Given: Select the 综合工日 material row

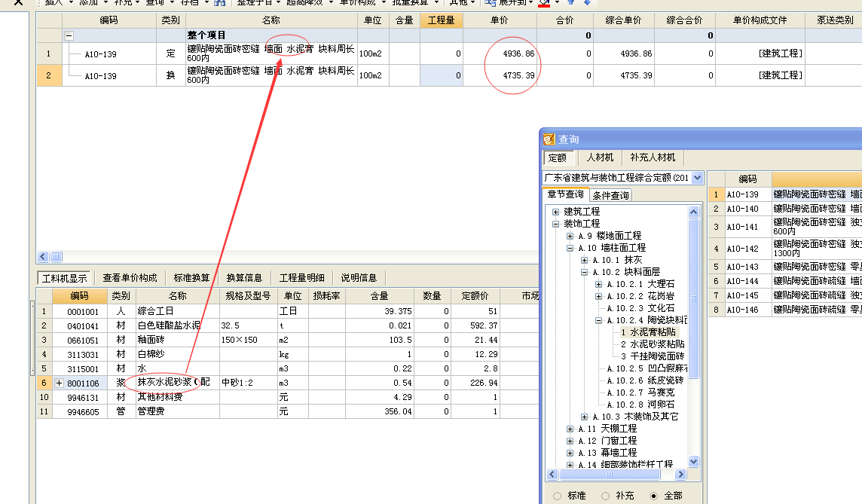Looking at the screenshot, I should pyautogui.click(x=288, y=311).
